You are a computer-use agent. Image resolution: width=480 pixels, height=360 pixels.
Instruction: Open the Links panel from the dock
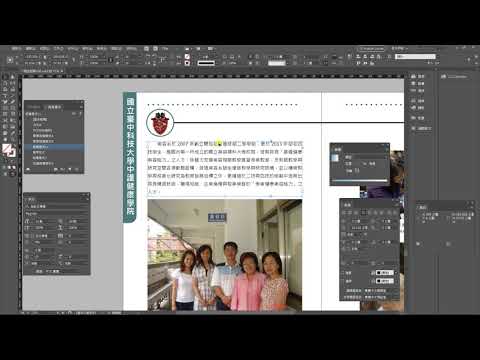point(417,91)
